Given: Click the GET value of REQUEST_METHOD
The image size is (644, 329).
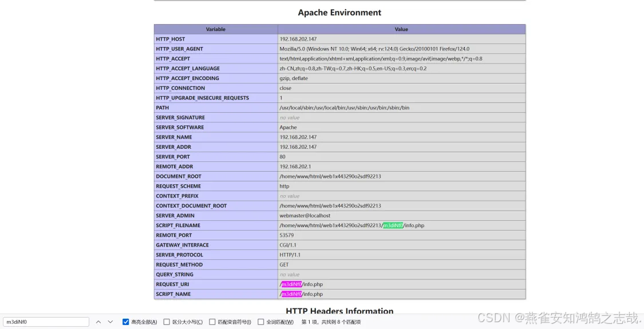Looking at the screenshot, I should [x=284, y=265].
